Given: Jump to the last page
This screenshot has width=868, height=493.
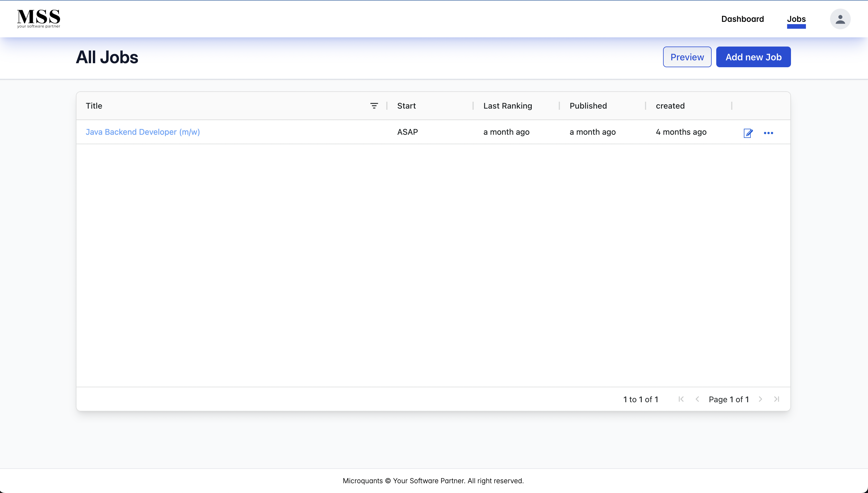Looking at the screenshot, I should [x=777, y=399].
